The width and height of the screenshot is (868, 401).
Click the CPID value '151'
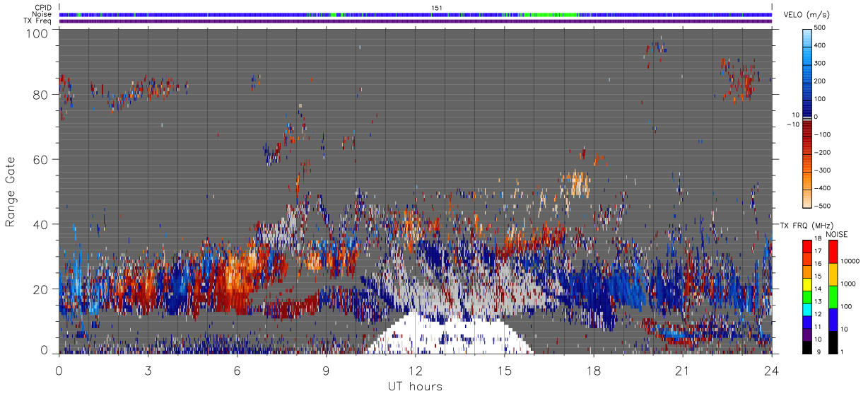437,8
